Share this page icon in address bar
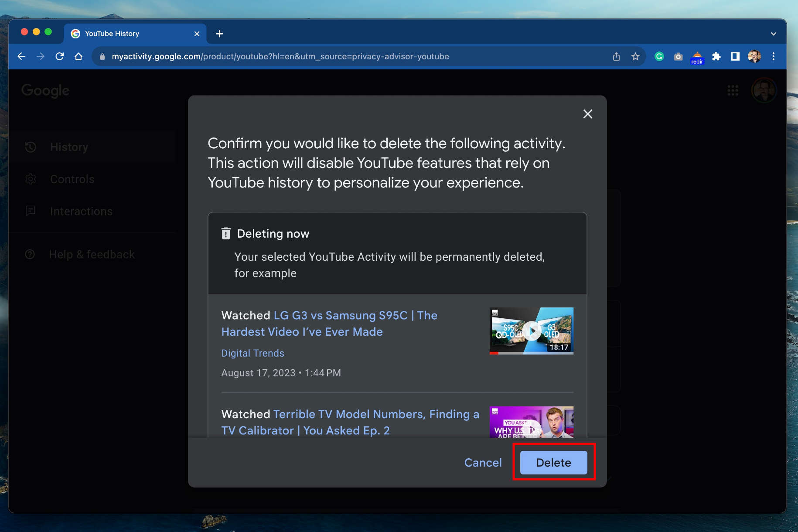Viewport: 798px width, 532px height. [616, 56]
